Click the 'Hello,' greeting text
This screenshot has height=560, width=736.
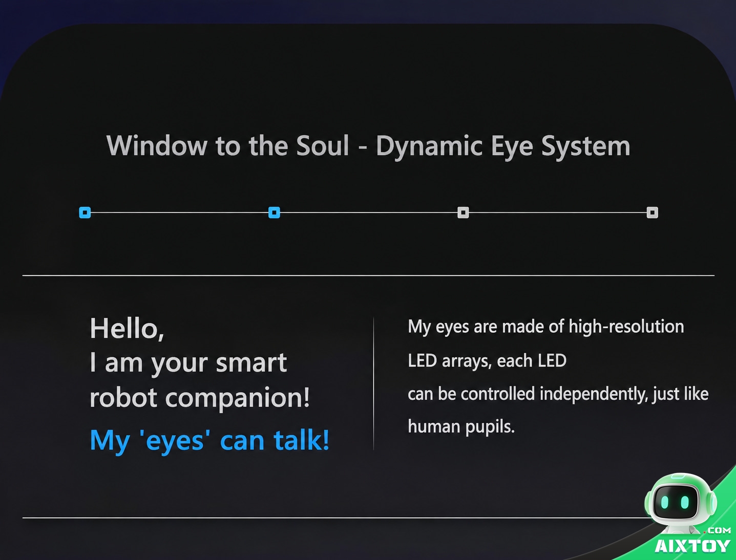coord(127,329)
